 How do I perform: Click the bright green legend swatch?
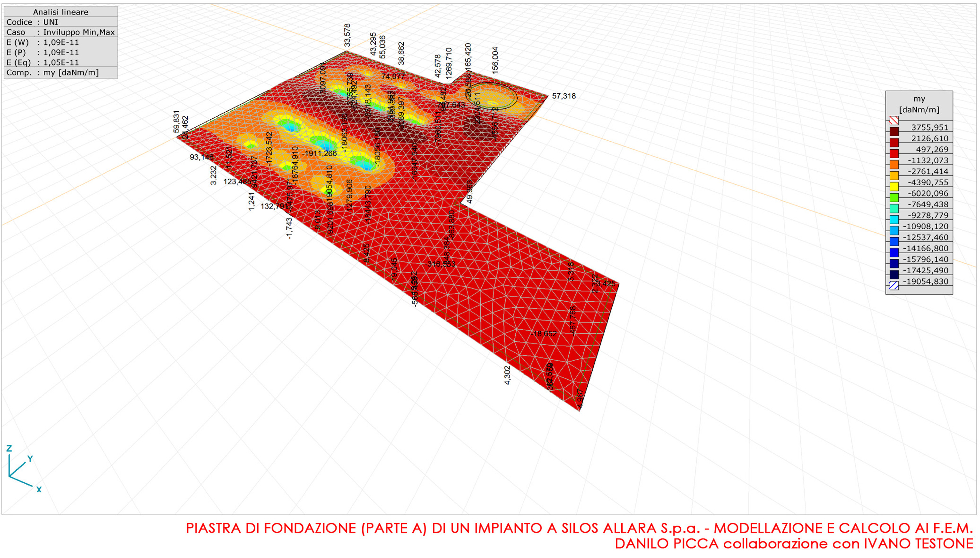pyautogui.click(x=894, y=198)
